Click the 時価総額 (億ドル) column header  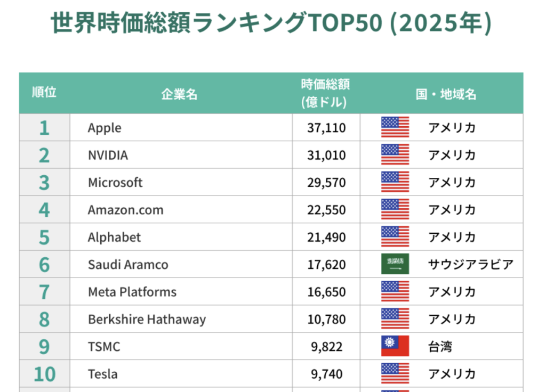pyautogui.click(x=325, y=93)
